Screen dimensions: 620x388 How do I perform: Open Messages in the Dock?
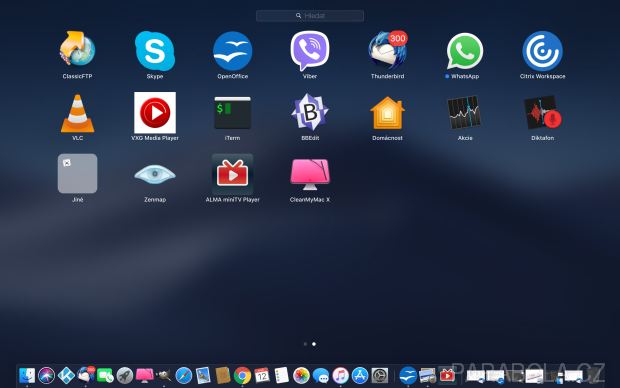pyautogui.click(x=321, y=375)
